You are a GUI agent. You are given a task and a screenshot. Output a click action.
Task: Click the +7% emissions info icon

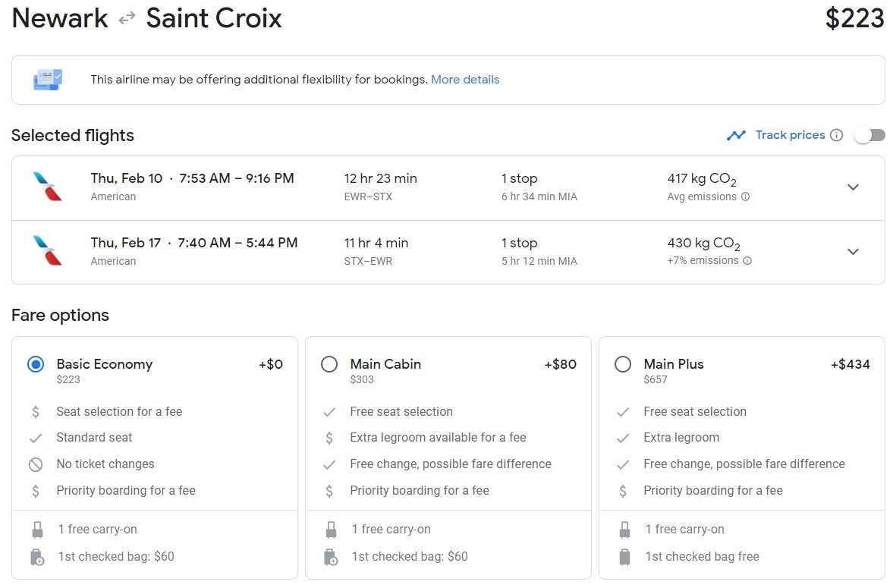pyautogui.click(x=747, y=260)
